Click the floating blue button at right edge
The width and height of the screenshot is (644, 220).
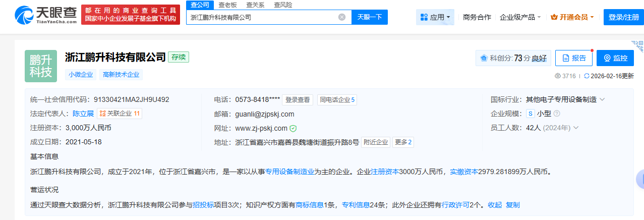(x=640, y=179)
